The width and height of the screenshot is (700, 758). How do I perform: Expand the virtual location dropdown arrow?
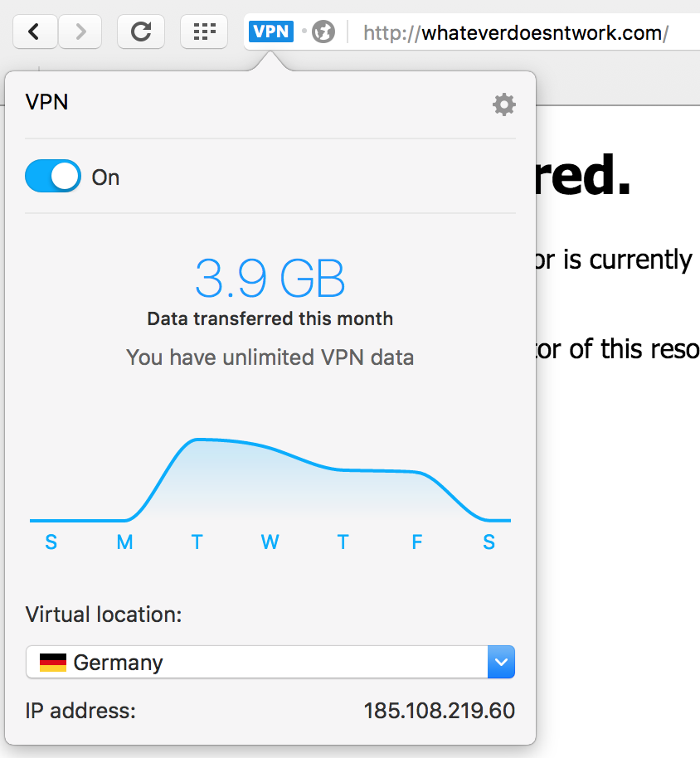tap(500, 662)
